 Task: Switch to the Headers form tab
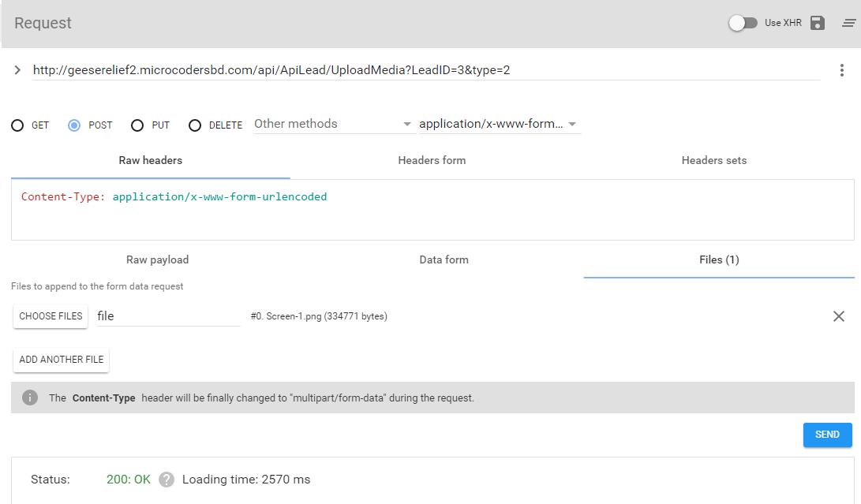click(432, 160)
